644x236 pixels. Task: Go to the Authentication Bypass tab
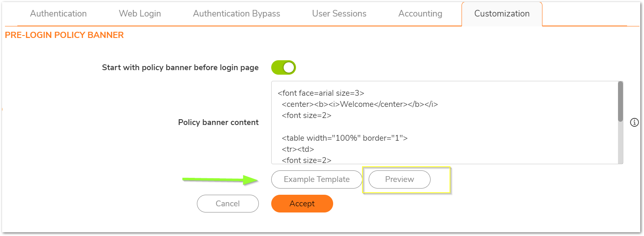pos(237,14)
